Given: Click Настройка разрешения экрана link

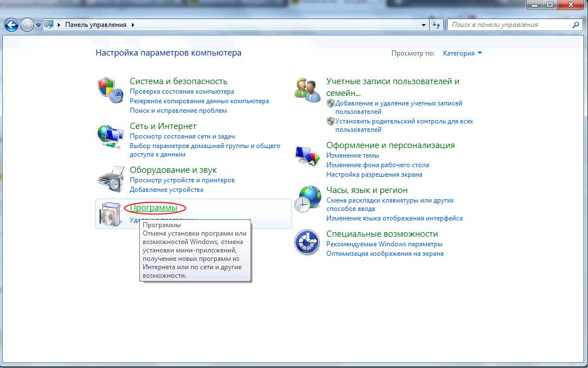Looking at the screenshot, I should (x=374, y=174).
